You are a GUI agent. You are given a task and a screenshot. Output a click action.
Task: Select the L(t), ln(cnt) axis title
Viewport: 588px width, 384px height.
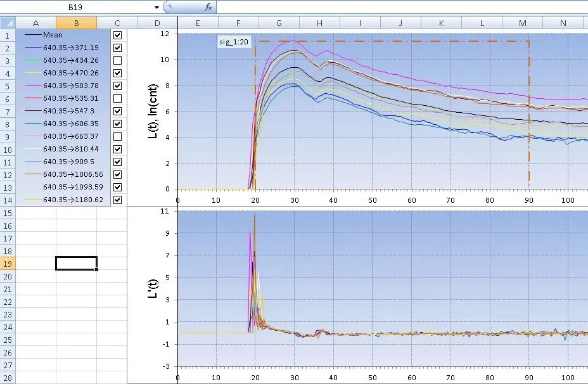[x=153, y=111]
